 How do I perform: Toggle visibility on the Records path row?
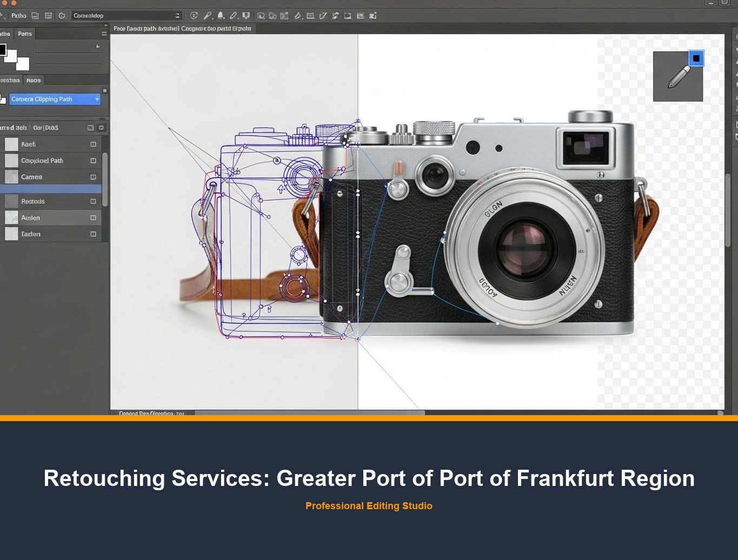pyautogui.click(x=92, y=201)
